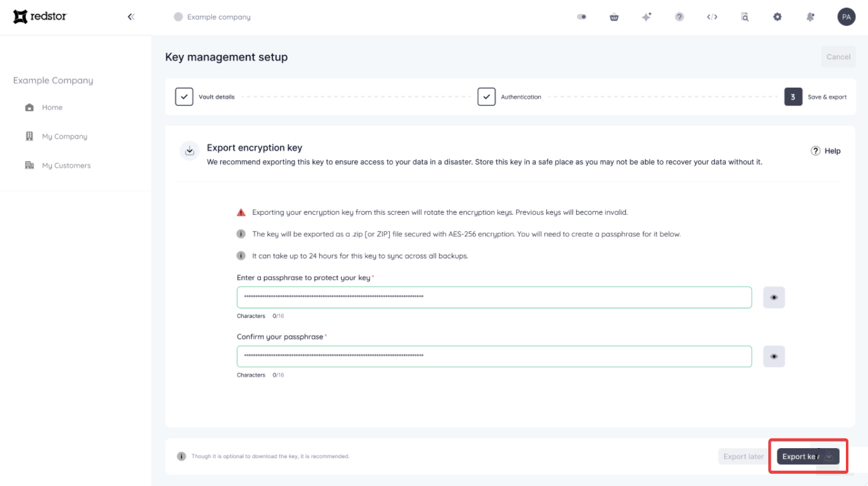Open the settings gear icon
The width and height of the screenshot is (868, 486).
click(777, 17)
